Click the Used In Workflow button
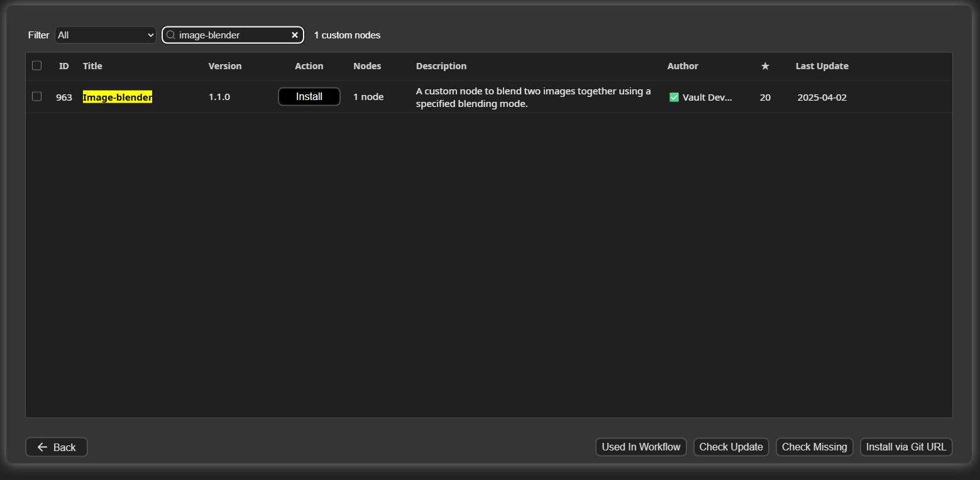The width and height of the screenshot is (980, 480). (x=641, y=447)
